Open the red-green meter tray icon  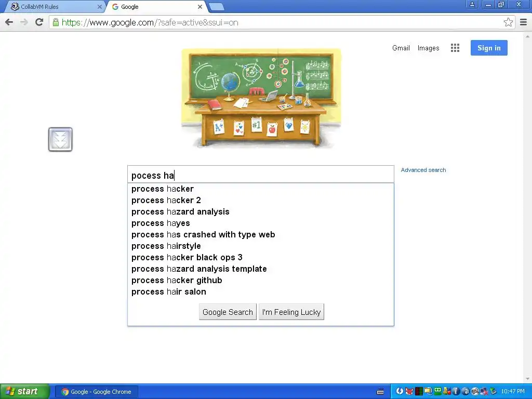pos(419,391)
